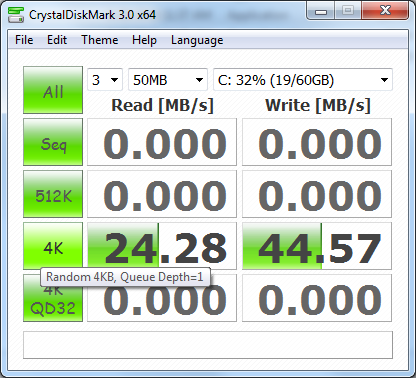416x378 pixels.
Task: Run all benchmarks with the All button
Action: coord(53,90)
